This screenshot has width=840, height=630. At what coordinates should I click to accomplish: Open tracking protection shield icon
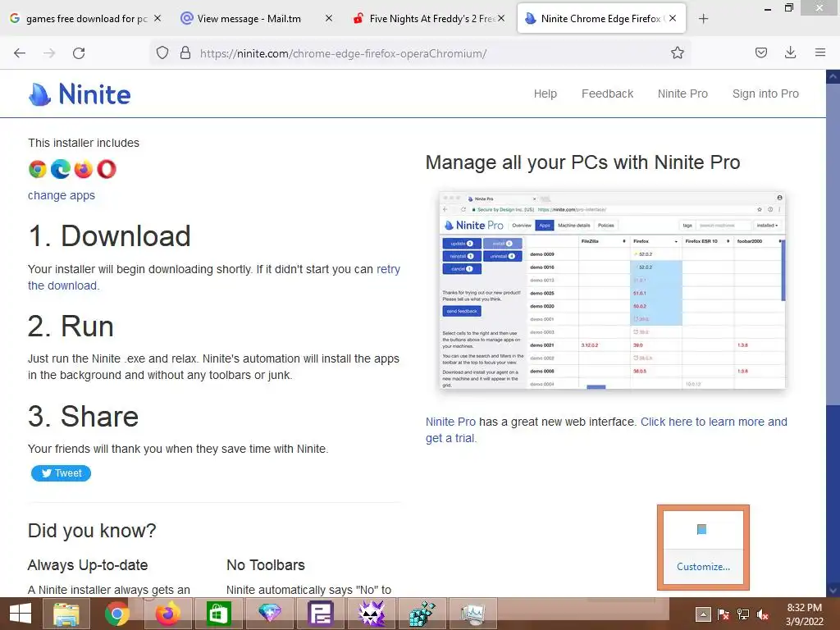pyautogui.click(x=162, y=52)
